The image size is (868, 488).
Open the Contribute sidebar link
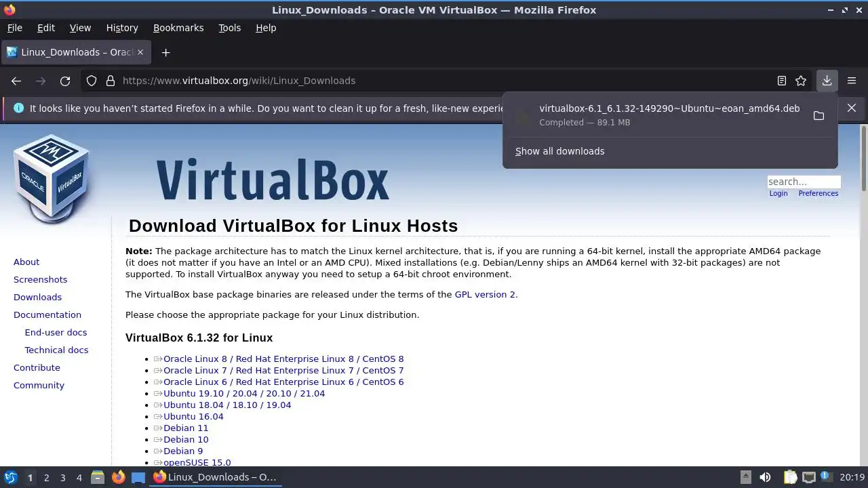[37, 367]
